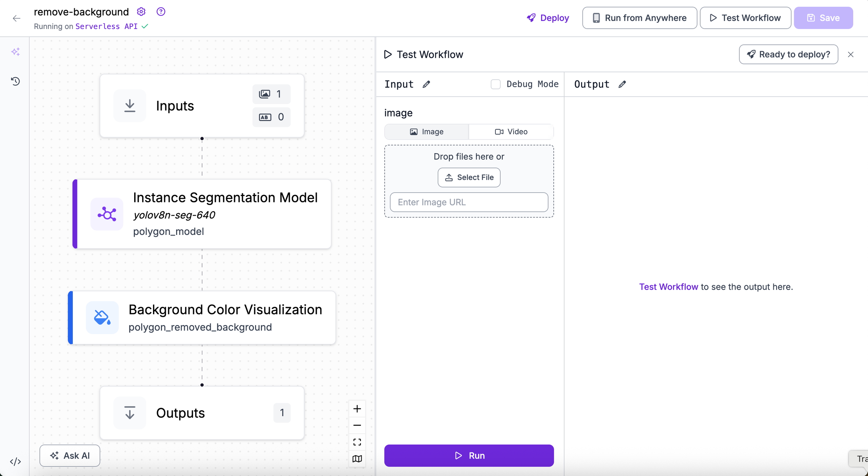This screenshot has width=868, height=476.
Task: Open help via the question mark icon
Action: coord(160,11)
